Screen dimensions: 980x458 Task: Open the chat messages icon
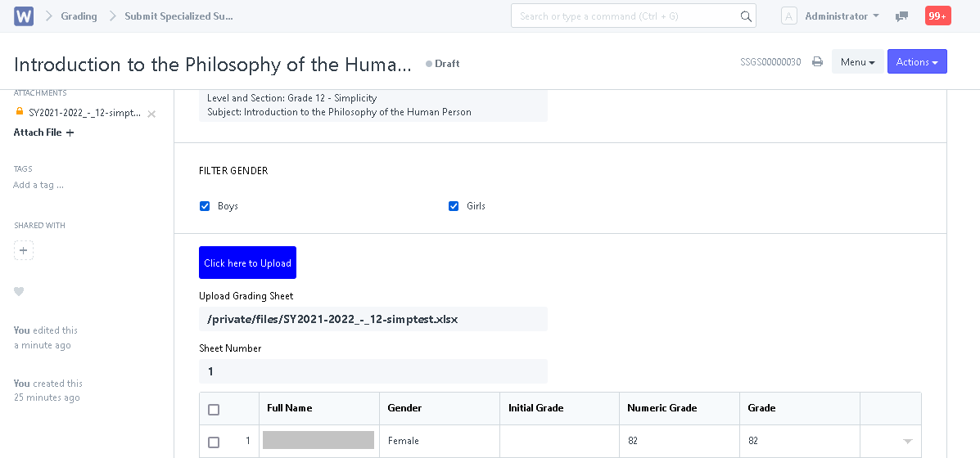(901, 16)
